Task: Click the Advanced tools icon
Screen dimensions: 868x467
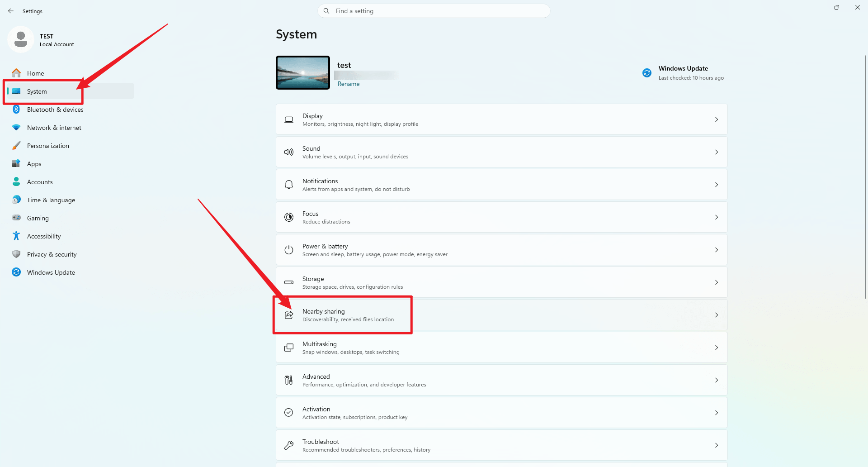Action: pos(289,380)
